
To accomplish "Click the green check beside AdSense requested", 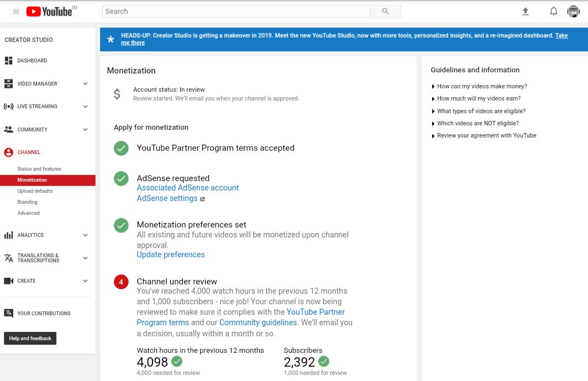I will 121,179.
